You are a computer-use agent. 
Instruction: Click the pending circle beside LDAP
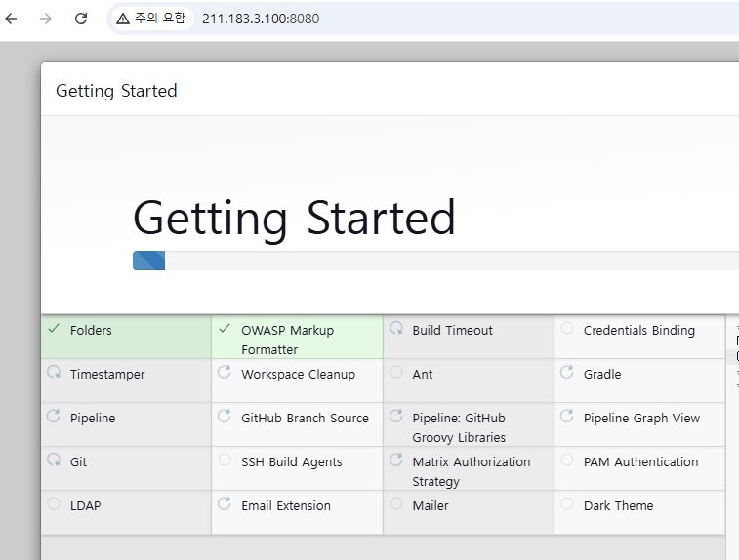click(54, 503)
